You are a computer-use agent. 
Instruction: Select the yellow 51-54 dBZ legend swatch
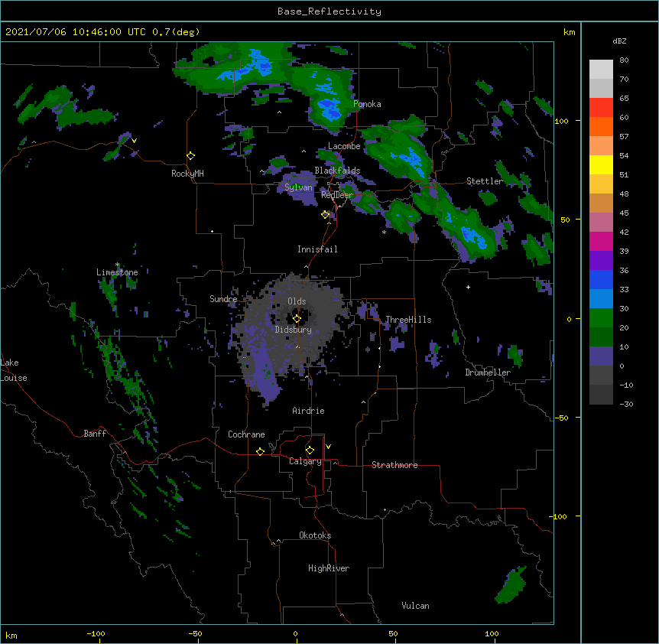[x=601, y=164]
